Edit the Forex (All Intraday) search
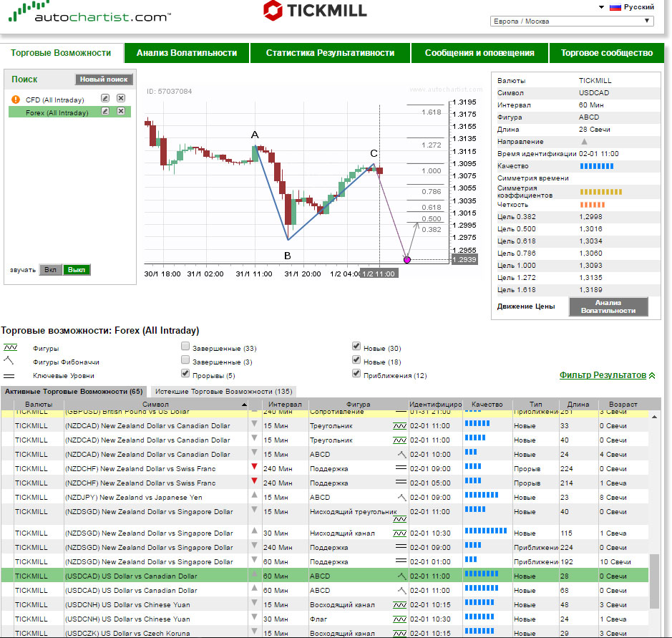The height and width of the screenshot is (638, 672). click(105, 112)
